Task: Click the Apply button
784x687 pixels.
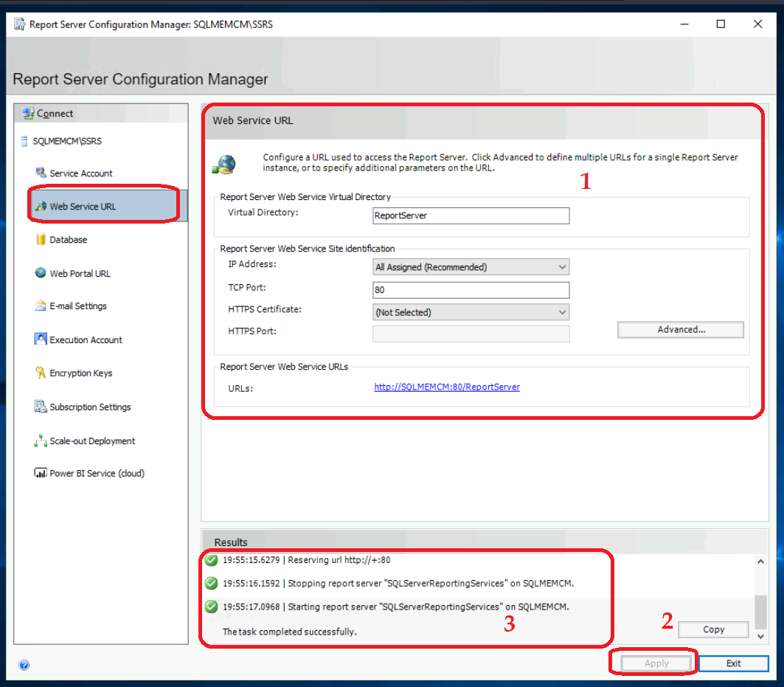Action: point(656,663)
